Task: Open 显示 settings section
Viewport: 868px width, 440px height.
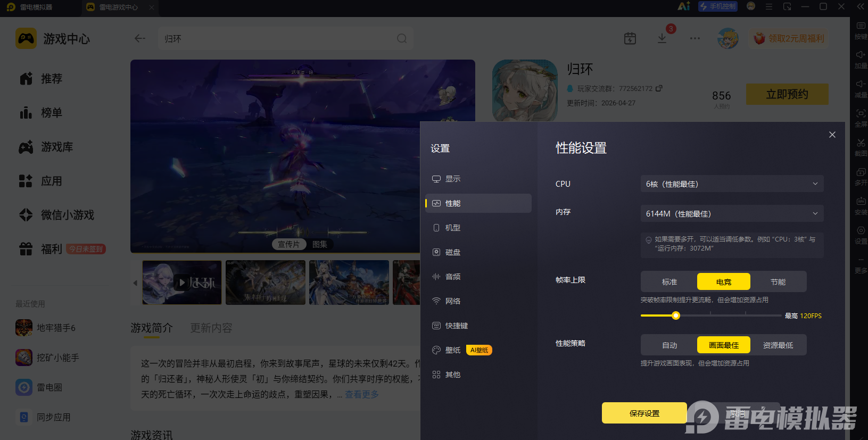Action: 478,179
